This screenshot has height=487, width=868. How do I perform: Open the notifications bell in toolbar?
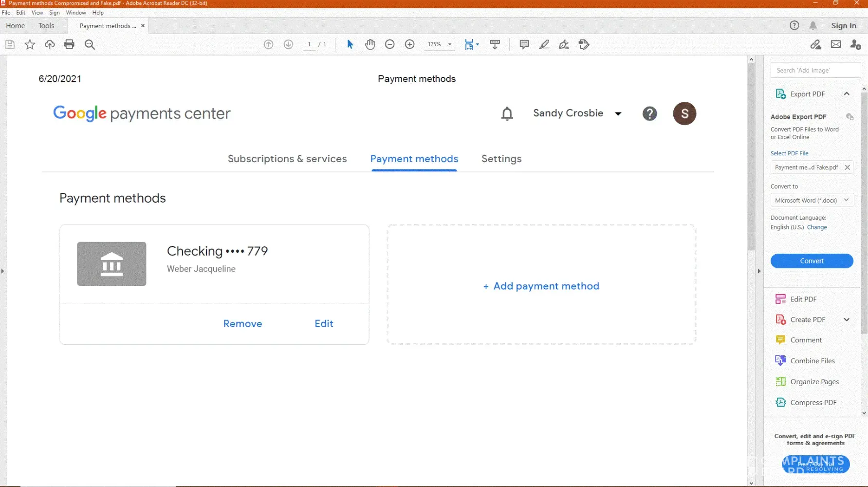813,25
